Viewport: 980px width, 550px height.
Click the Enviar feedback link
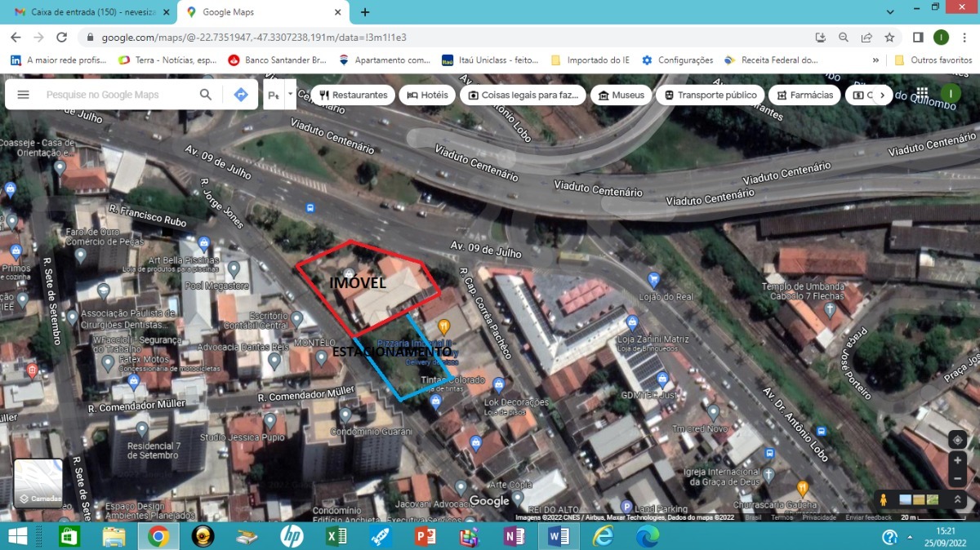(871, 517)
